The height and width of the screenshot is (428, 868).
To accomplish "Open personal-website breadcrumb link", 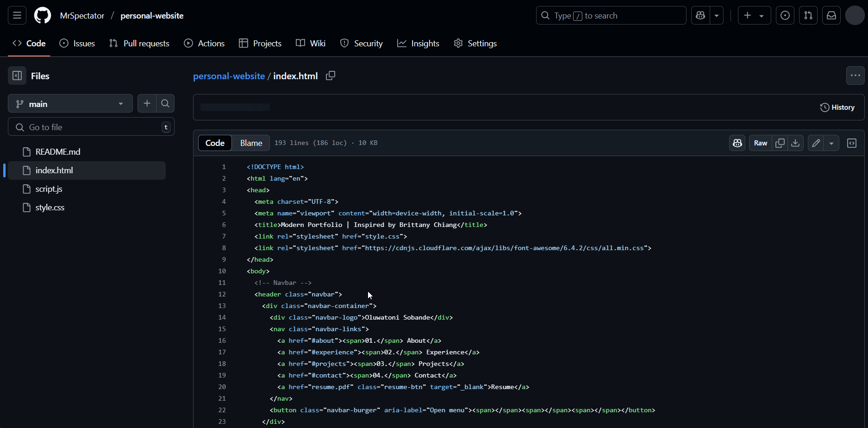I will coord(229,76).
